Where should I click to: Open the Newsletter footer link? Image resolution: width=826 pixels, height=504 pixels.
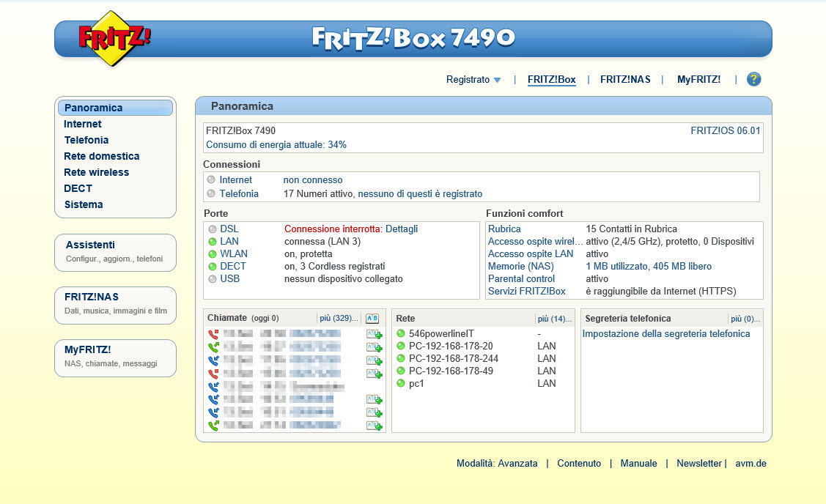[x=699, y=464]
